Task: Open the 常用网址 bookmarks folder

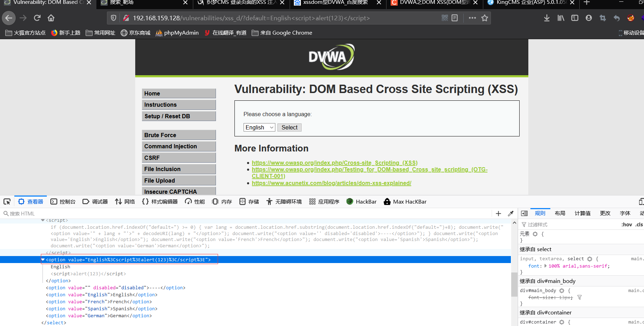Action: click(x=101, y=33)
